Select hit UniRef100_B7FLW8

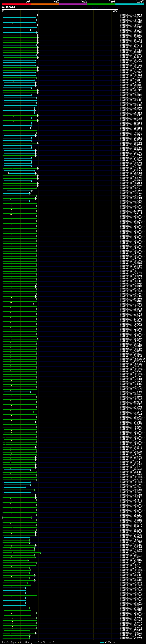click(x=131, y=87)
